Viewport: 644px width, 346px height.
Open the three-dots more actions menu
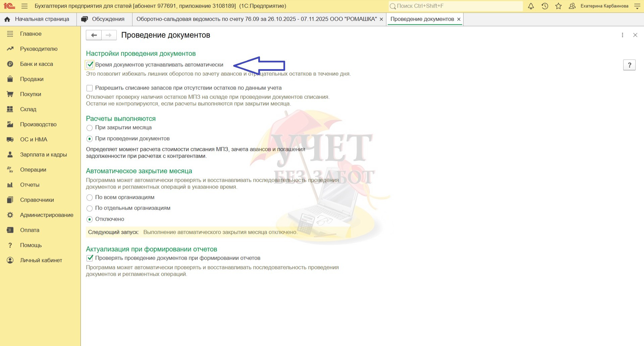623,35
